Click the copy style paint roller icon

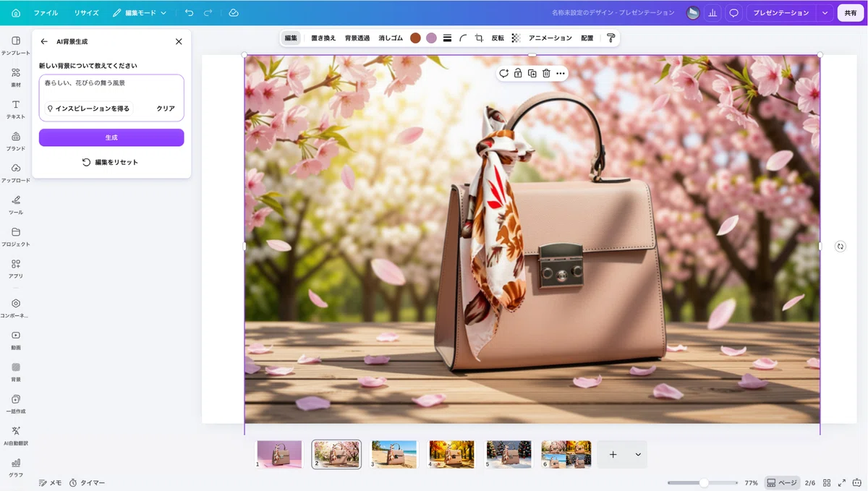(610, 38)
